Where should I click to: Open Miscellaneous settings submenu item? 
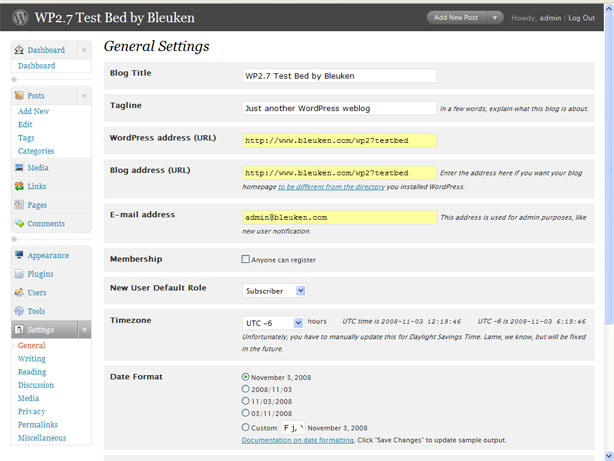(x=42, y=437)
